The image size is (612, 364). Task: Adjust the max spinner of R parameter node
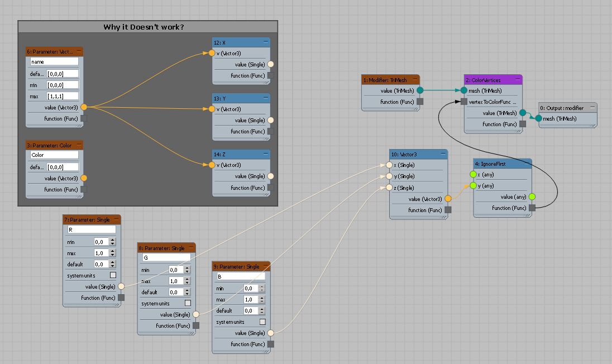pos(112,253)
